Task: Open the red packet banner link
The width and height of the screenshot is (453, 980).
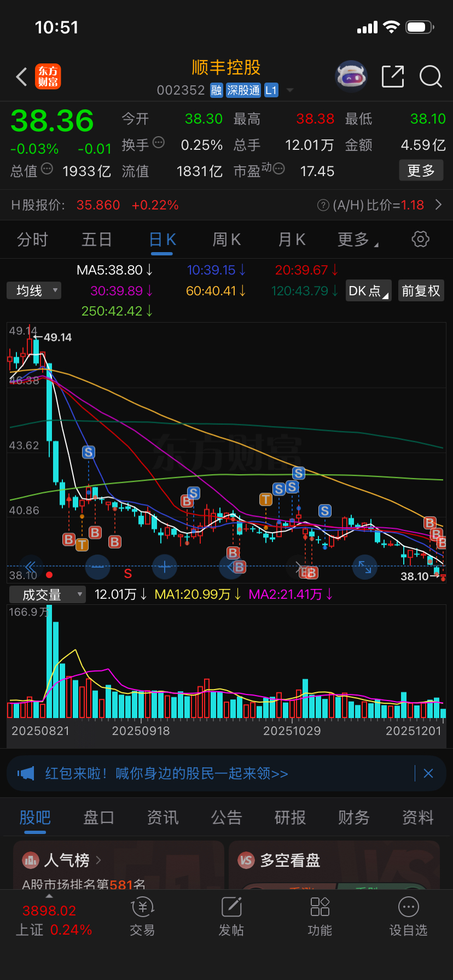Action: click(166, 773)
